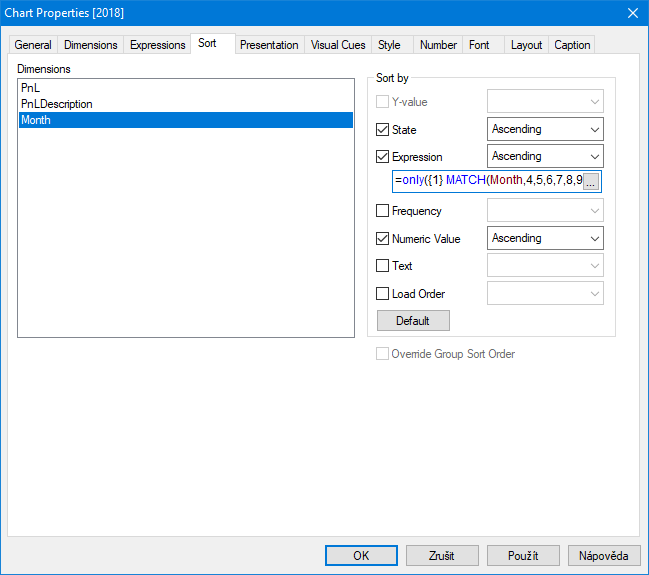
Task: Enable the Text sort checkbox
Action: point(382,266)
